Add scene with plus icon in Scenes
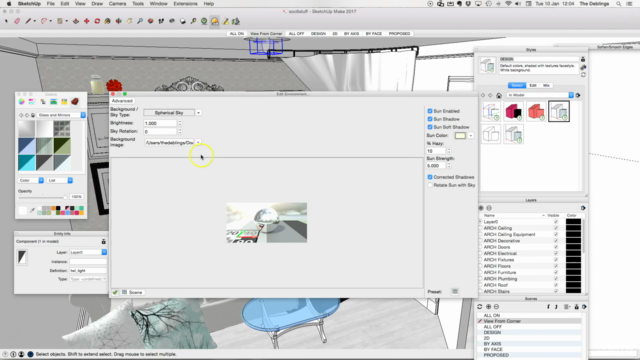 pos(489,307)
